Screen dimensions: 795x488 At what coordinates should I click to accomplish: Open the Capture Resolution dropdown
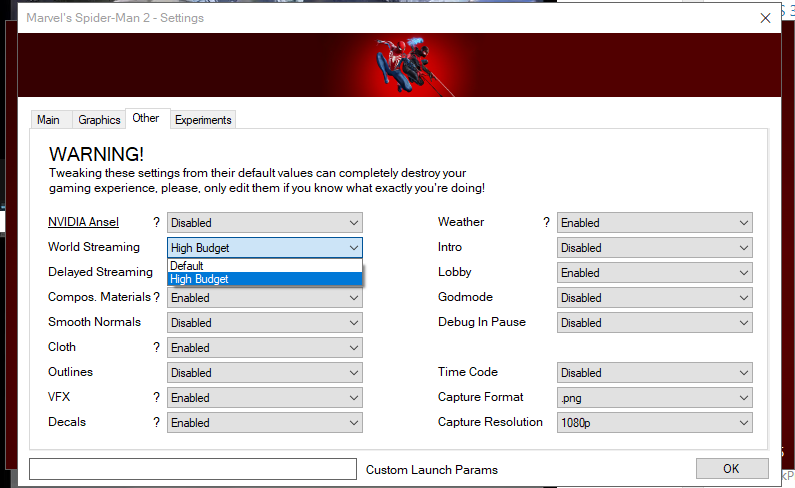coord(655,423)
